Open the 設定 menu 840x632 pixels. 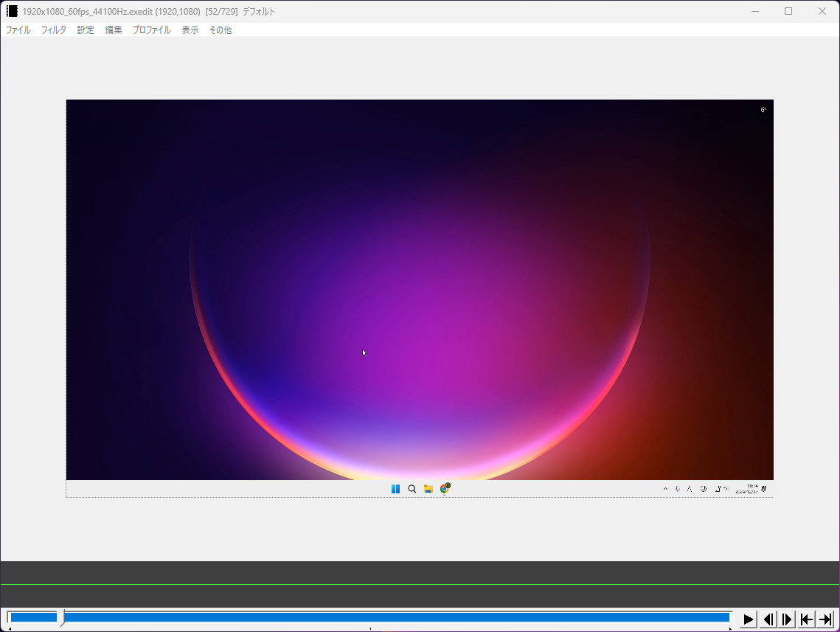point(86,30)
